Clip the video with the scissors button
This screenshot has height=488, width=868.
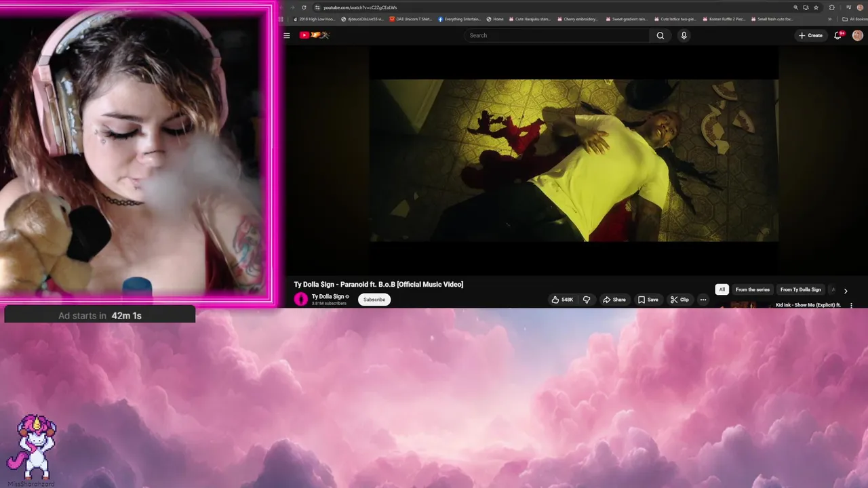tap(679, 300)
